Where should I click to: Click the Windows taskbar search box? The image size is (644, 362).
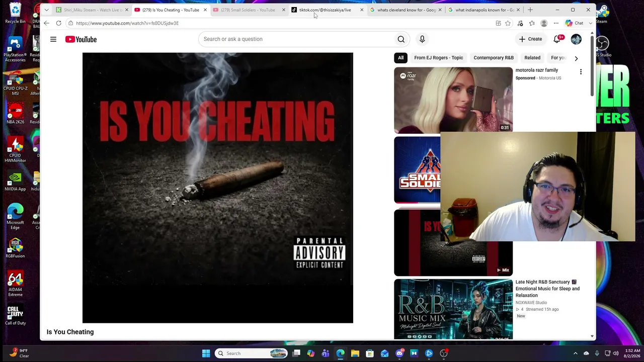pyautogui.click(x=252, y=353)
